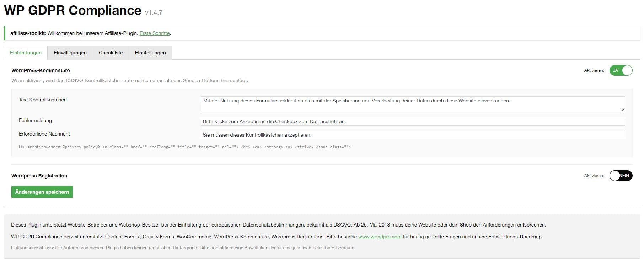Click the %privacy_policy% placeholder hint text
Screen dimensions: 644x276
tap(81, 147)
